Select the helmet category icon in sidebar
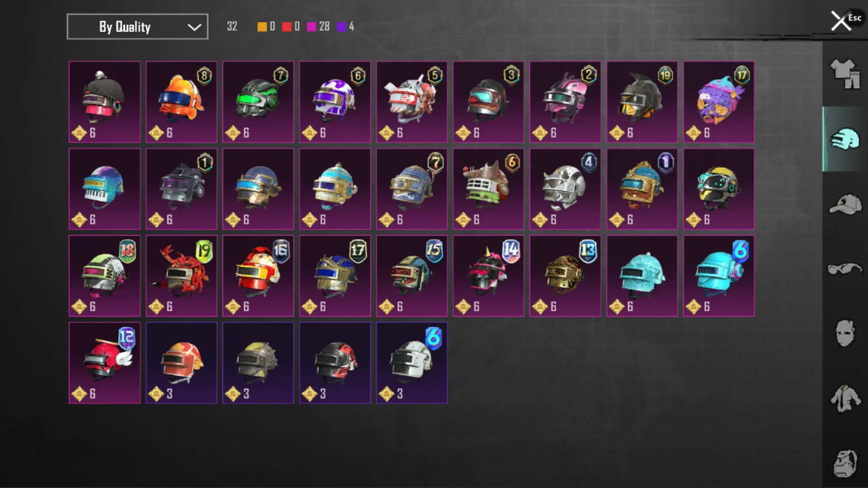Screen dimensions: 868x488 [844, 139]
